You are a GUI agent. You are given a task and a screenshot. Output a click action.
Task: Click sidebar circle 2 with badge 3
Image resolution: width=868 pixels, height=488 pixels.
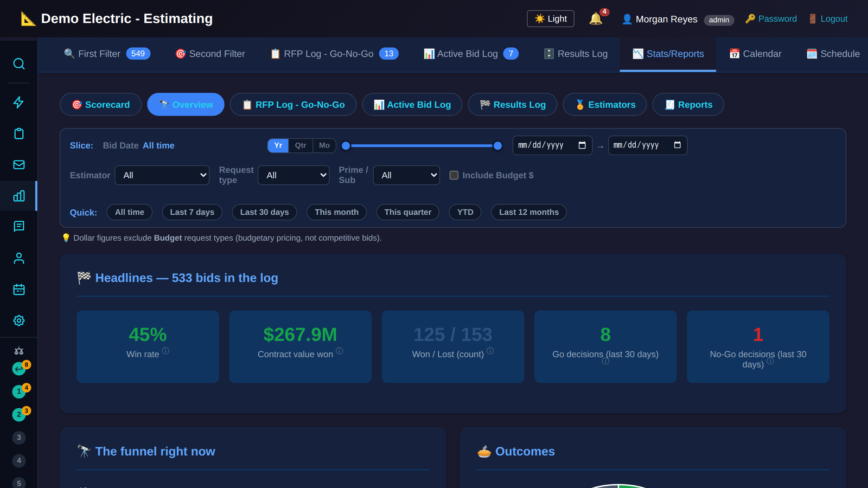pyautogui.click(x=19, y=415)
